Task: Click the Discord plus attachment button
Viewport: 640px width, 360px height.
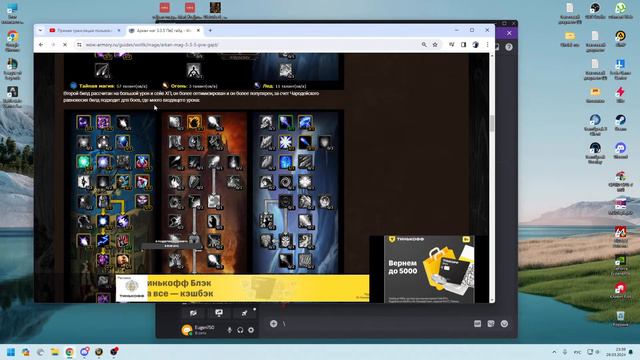Action: [x=273, y=324]
